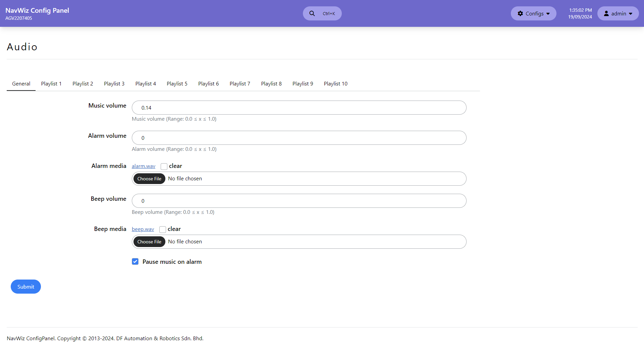The width and height of the screenshot is (644, 362).
Task: Submit the audio settings form
Action: click(26, 287)
